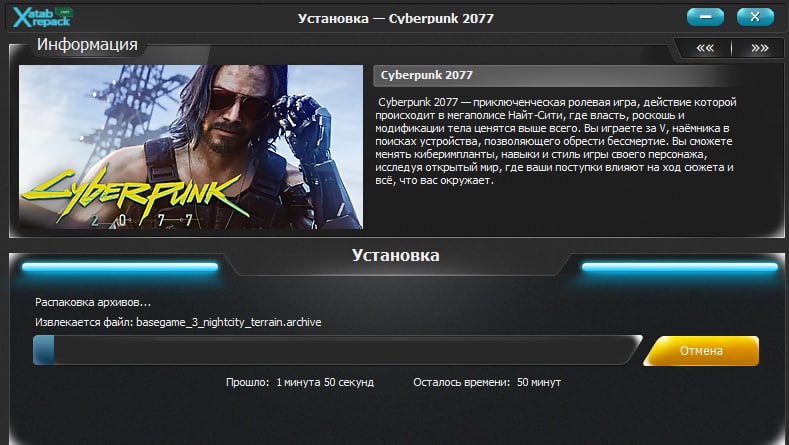
Task: Click the Установка — Cyberpunk 2077 window title
Action: 396,18
